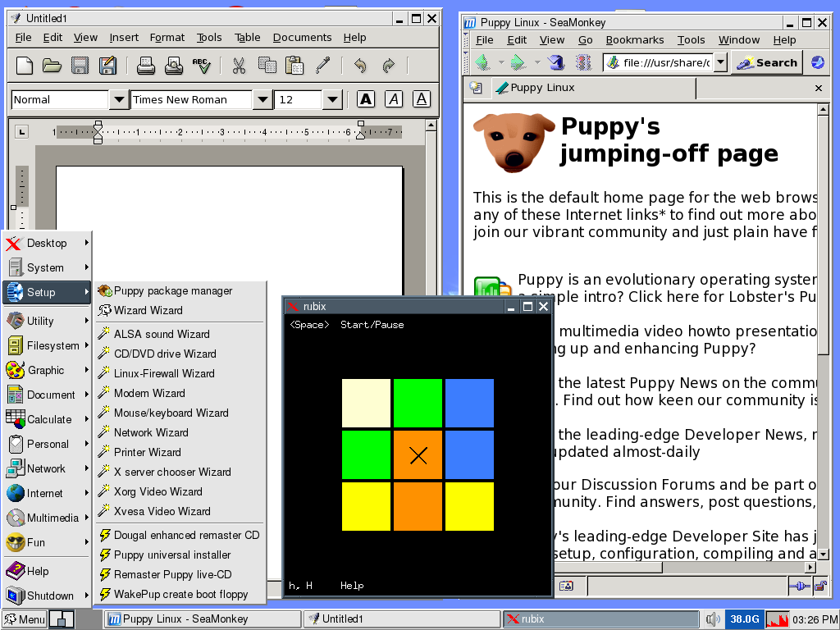Open Table menu in Untitled1

pyautogui.click(x=247, y=38)
